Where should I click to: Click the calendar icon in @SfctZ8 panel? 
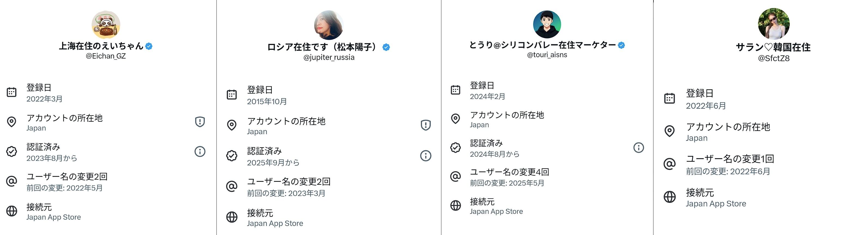[x=670, y=98]
